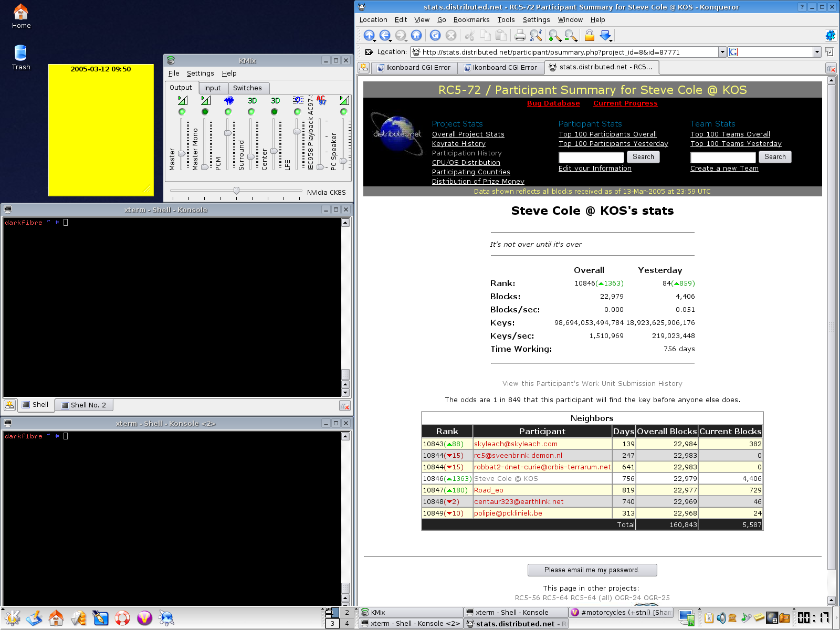Click the padlock security icon

(x=590, y=35)
